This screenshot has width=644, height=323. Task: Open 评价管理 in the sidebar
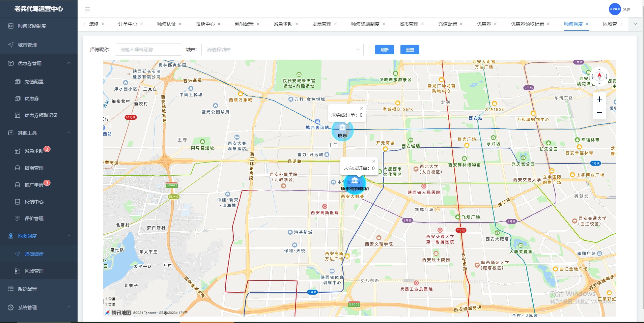(x=39, y=218)
